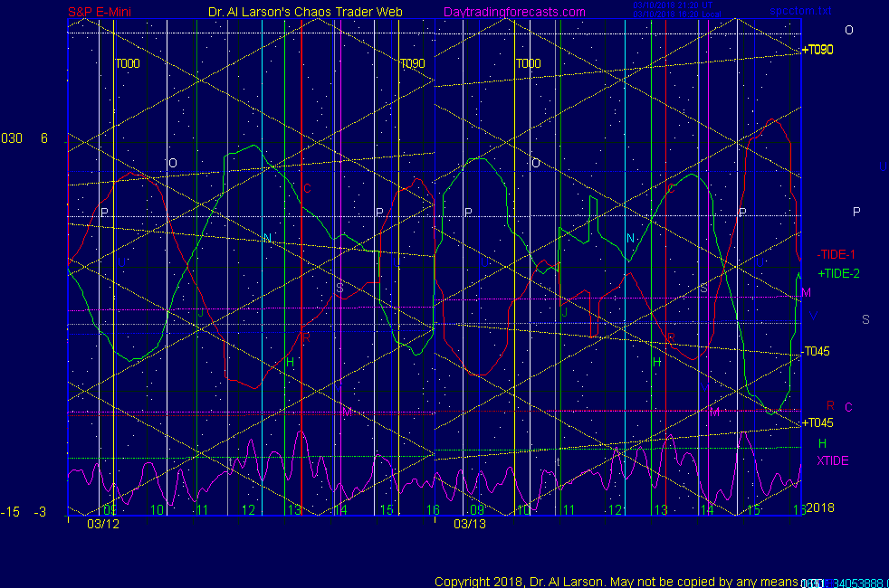
Task: Click the 030 value on left axis
Action: [x=12, y=138]
